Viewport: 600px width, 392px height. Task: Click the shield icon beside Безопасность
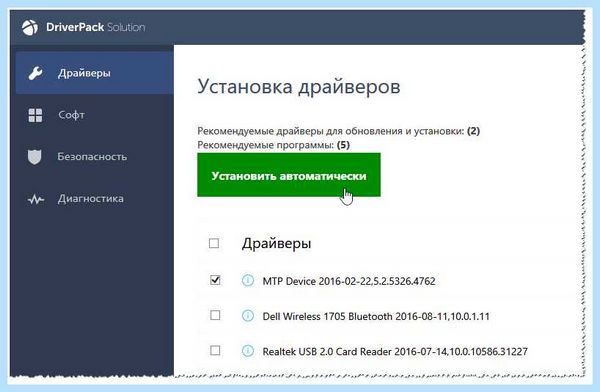pyautogui.click(x=34, y=157)
